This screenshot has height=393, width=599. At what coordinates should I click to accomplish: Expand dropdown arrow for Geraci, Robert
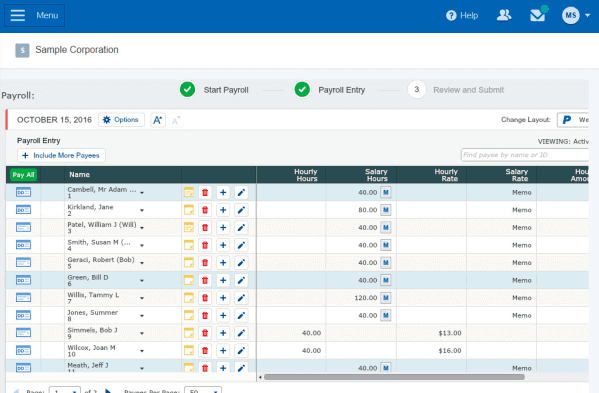tap(142, 263)
